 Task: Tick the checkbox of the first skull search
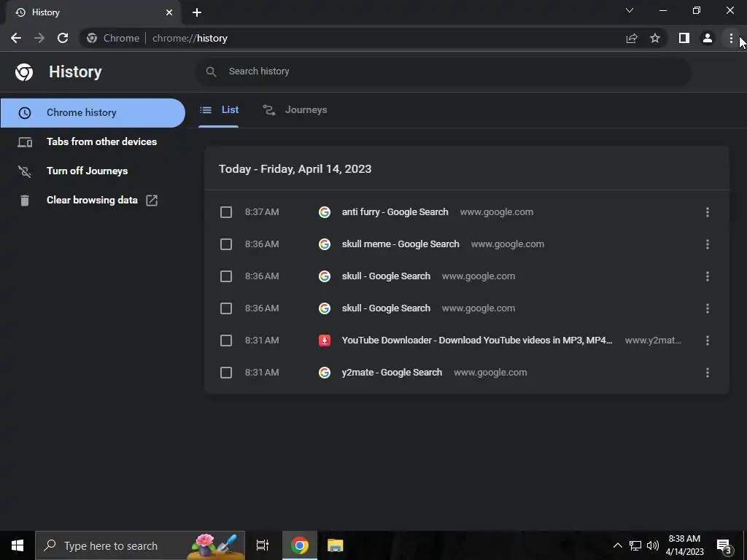tap(226, 276)
